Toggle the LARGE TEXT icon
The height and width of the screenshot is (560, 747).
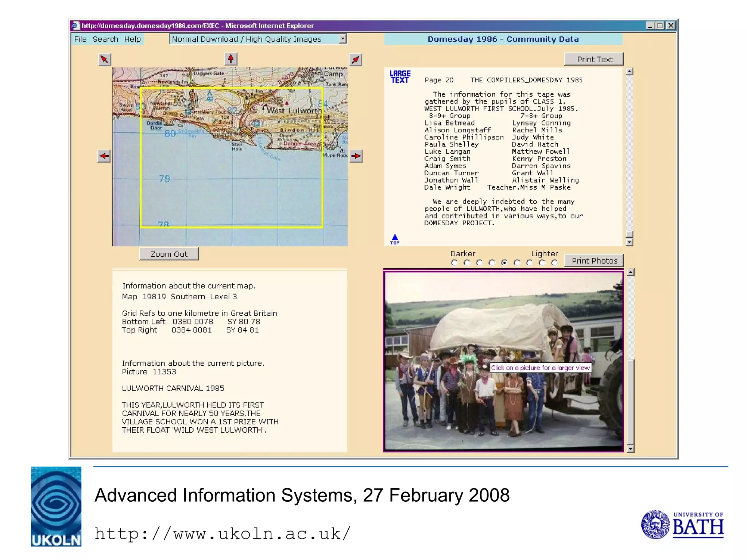point(400,77)
